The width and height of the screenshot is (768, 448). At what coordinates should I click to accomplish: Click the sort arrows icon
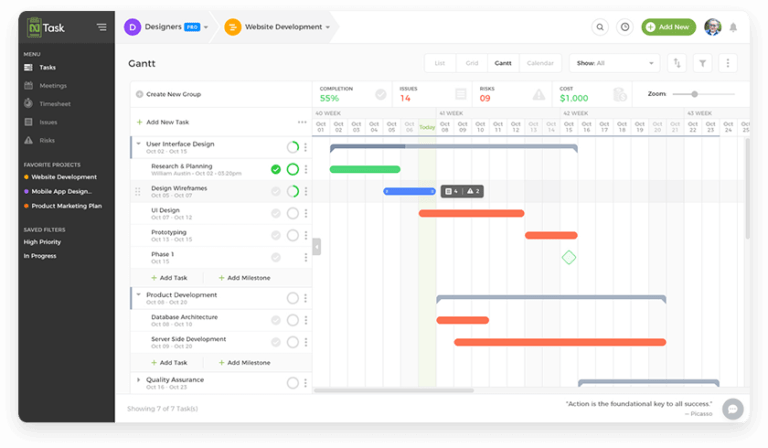point(677,63)
